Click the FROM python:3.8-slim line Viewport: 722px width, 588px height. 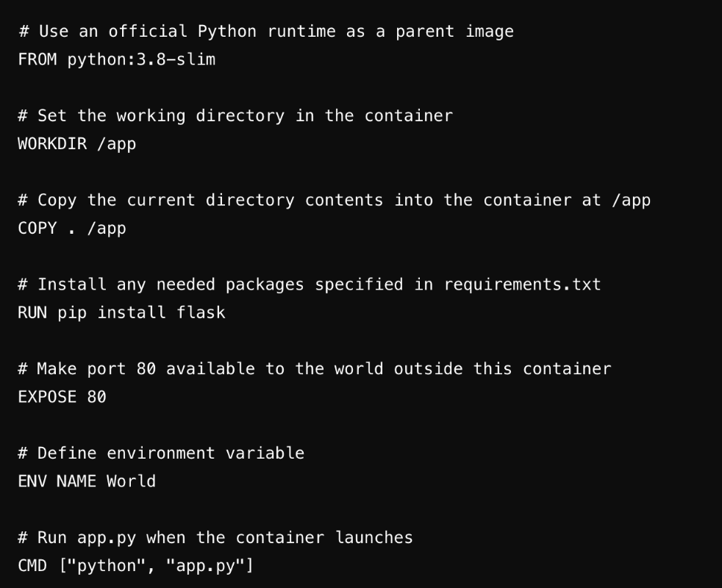point(116,60)
